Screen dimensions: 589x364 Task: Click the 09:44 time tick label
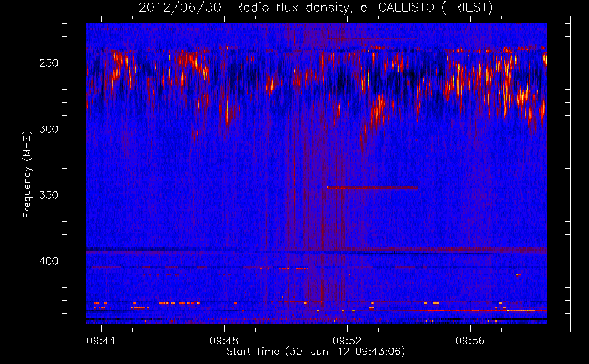tap(101, 341)
